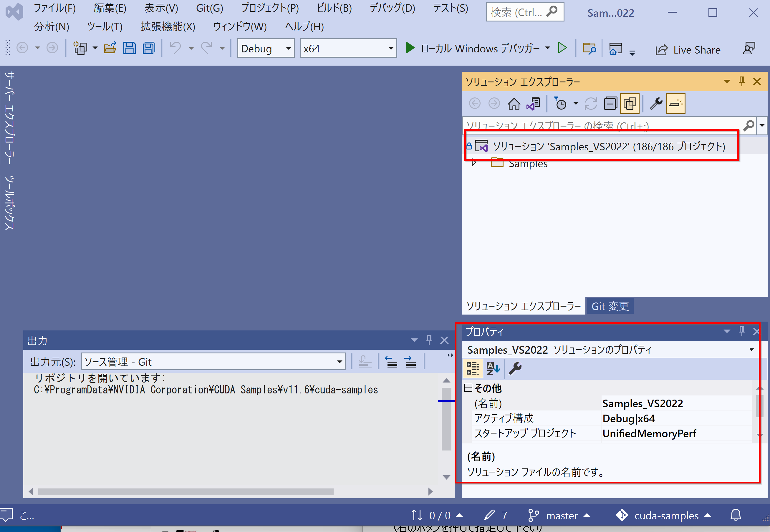Screen dimensions: 770x532
Task: Click the undo arrow icon
Action: (175, 48)
